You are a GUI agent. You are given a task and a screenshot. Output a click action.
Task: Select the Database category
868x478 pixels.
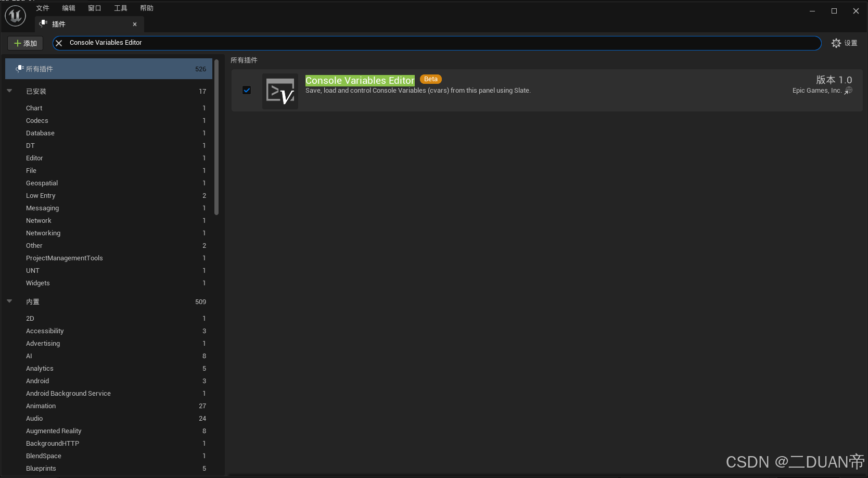pyautogui.click(x=109, y=133)
